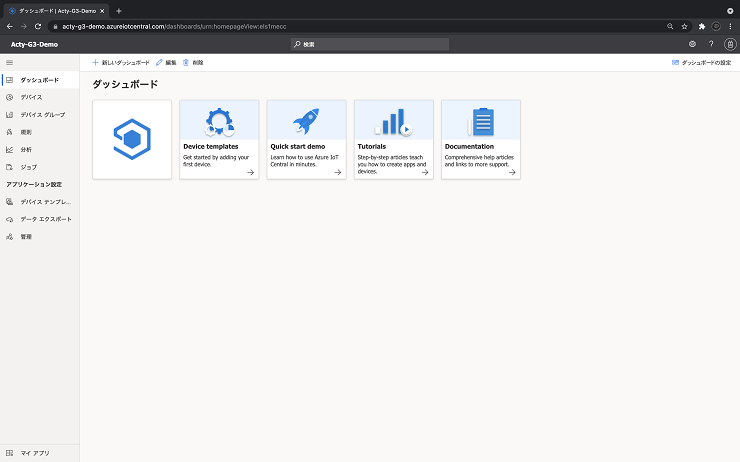This screenshot has width=740, height=462.
Task: Open help with the question mark icon
Action: (x=711, y=44)
